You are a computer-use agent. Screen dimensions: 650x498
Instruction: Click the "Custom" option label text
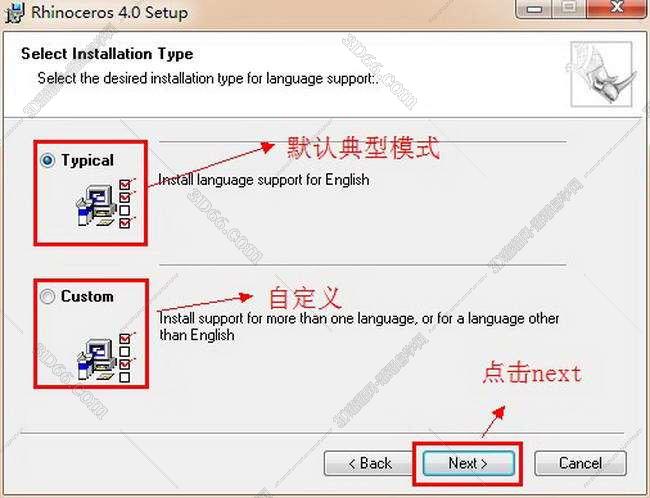click(x=87, y=297)
